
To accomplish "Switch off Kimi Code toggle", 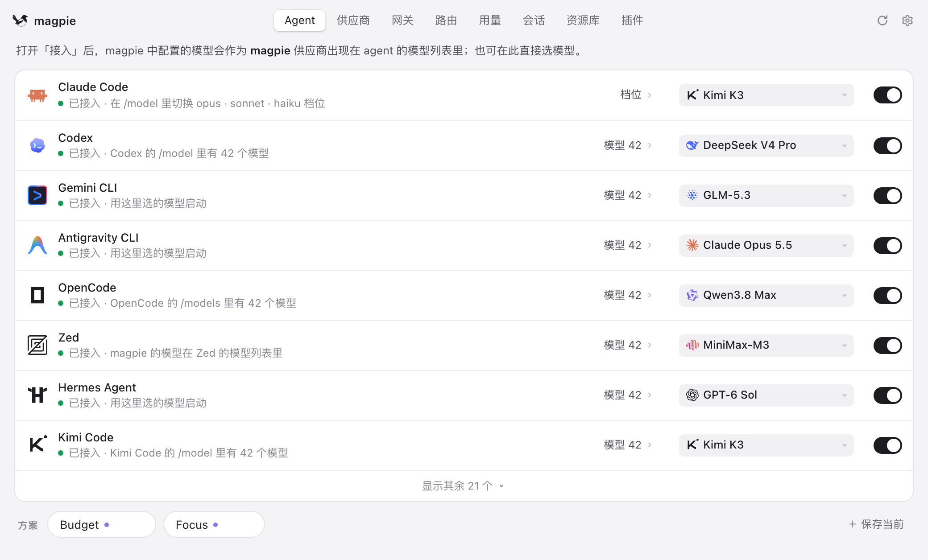I will click(887, 445).
